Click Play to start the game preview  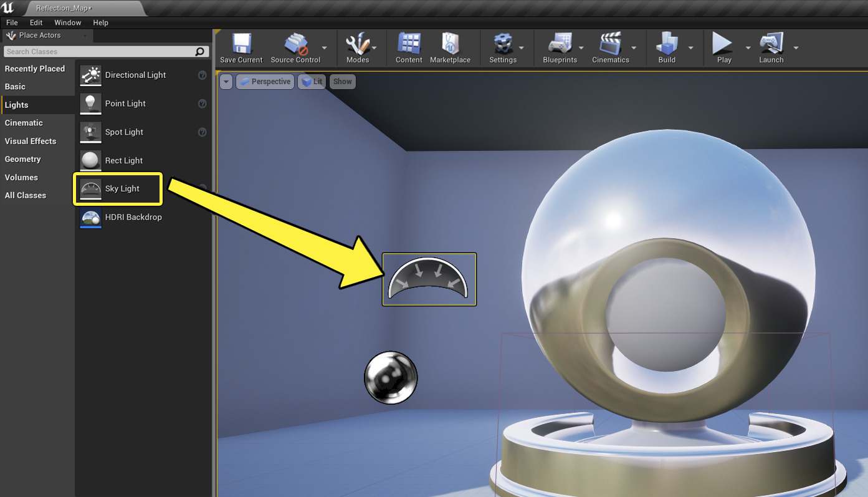tap(722, 44)
